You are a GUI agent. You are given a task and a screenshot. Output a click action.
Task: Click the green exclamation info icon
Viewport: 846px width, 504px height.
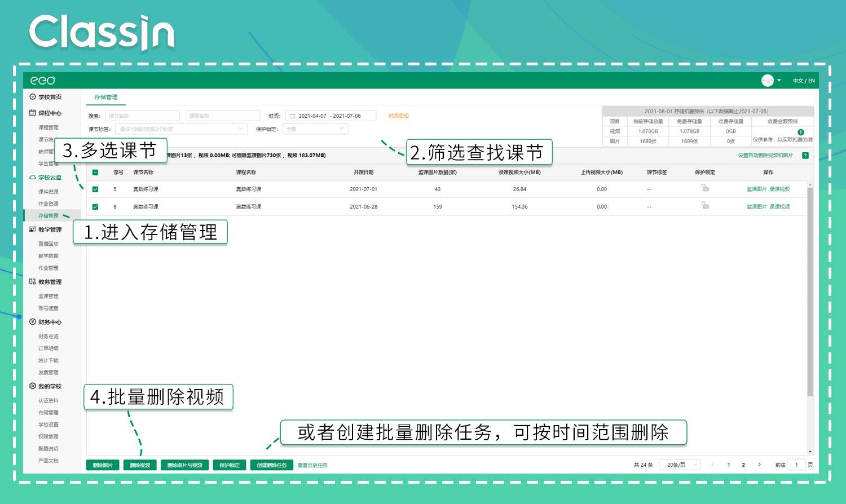coord(800,132)
